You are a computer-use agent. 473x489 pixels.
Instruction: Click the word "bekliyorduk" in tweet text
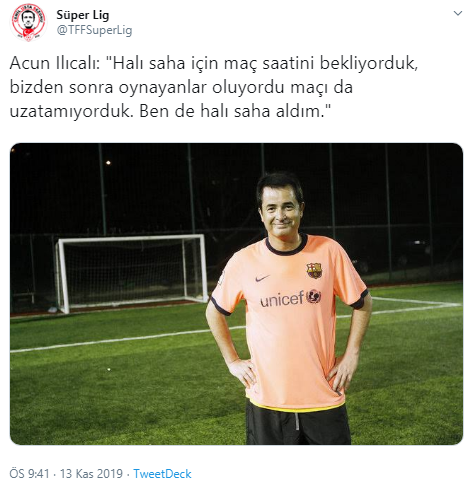coord(368,63)
